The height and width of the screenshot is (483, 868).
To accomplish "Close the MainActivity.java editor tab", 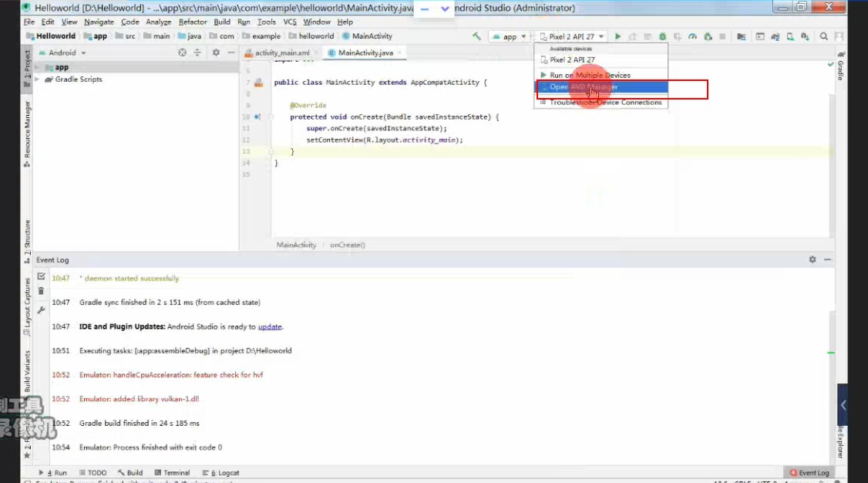I will pos(399,52).
